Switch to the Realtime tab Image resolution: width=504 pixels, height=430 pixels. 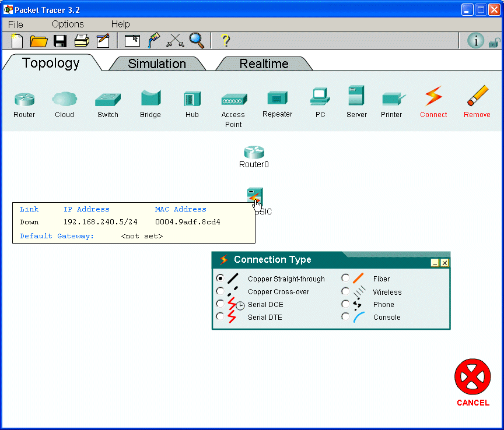[264, 64]
